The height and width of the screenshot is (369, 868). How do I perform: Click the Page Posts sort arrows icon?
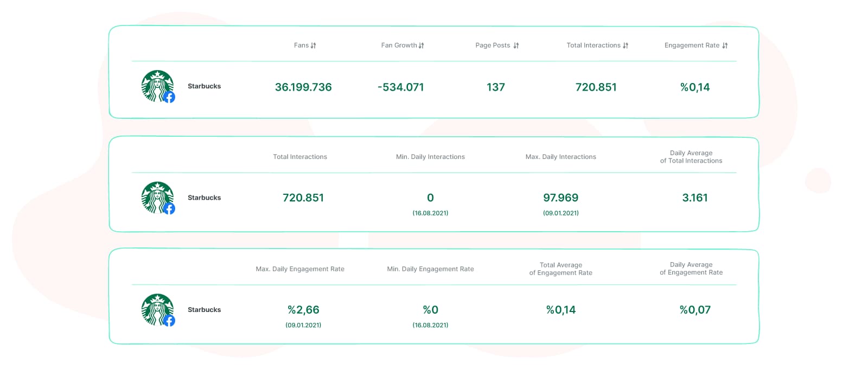516,46
